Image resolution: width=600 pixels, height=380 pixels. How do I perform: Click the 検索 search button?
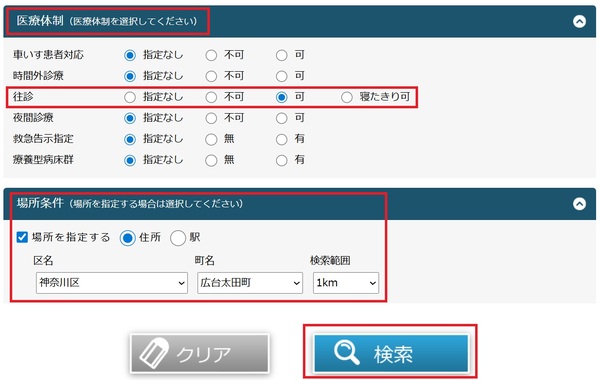(x=391, y=354)
